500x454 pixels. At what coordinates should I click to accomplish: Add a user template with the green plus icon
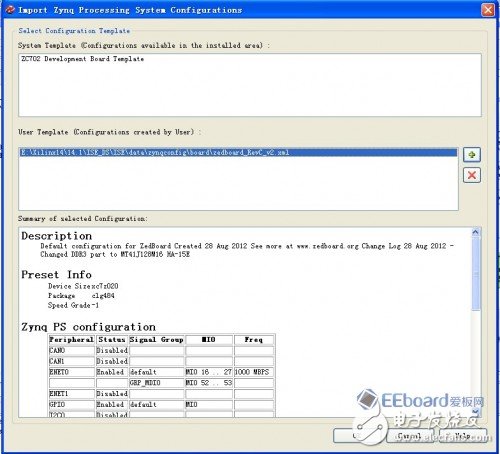pos(472,155)
